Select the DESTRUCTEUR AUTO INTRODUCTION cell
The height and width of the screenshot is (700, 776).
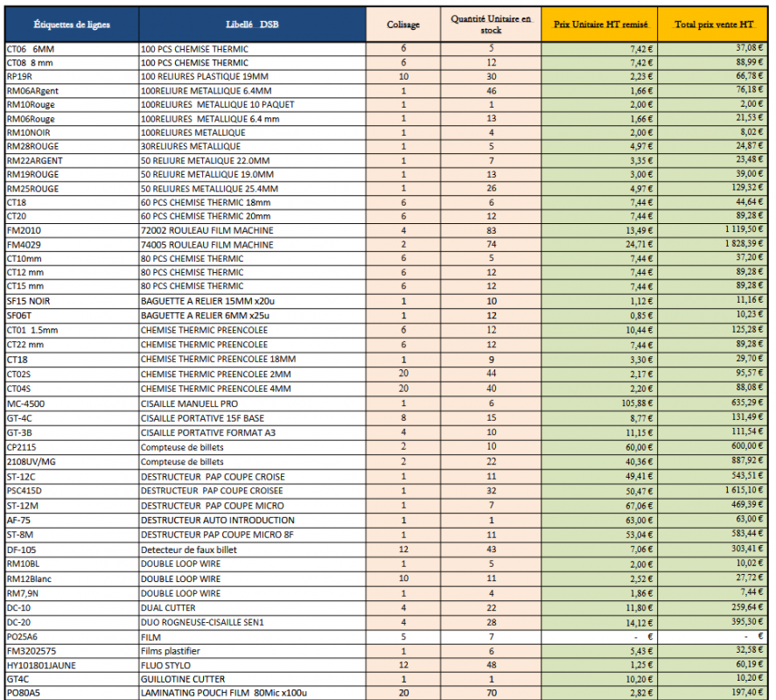(253, 521)
